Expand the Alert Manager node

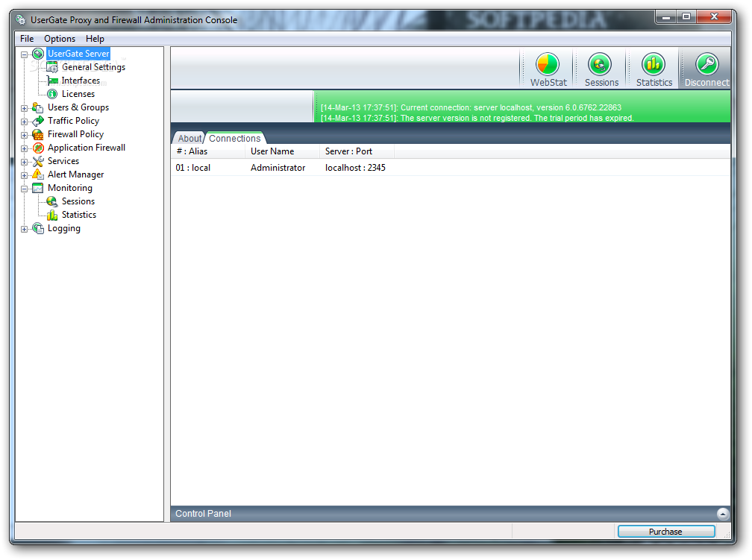[x=24, y=175]
